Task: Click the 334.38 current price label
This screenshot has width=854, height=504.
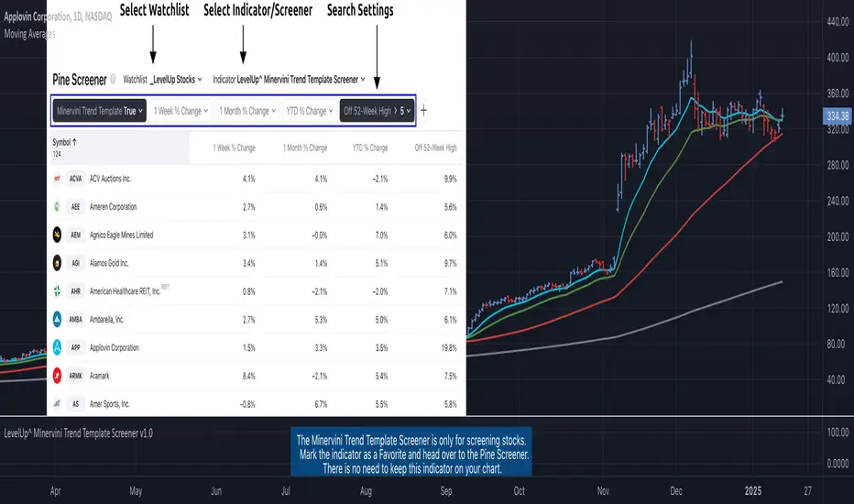Action: click(x=838, y=116)
